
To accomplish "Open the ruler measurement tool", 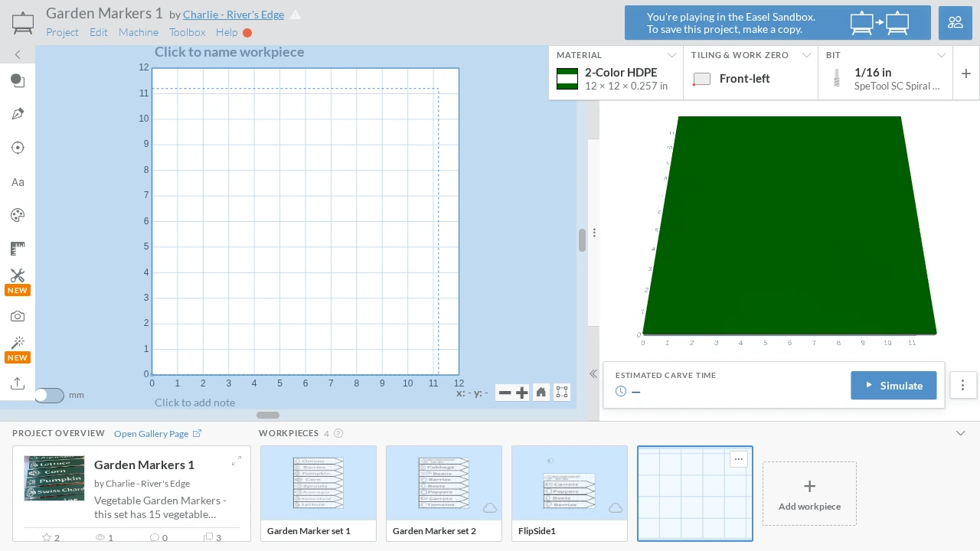I will tap(18, 249).
